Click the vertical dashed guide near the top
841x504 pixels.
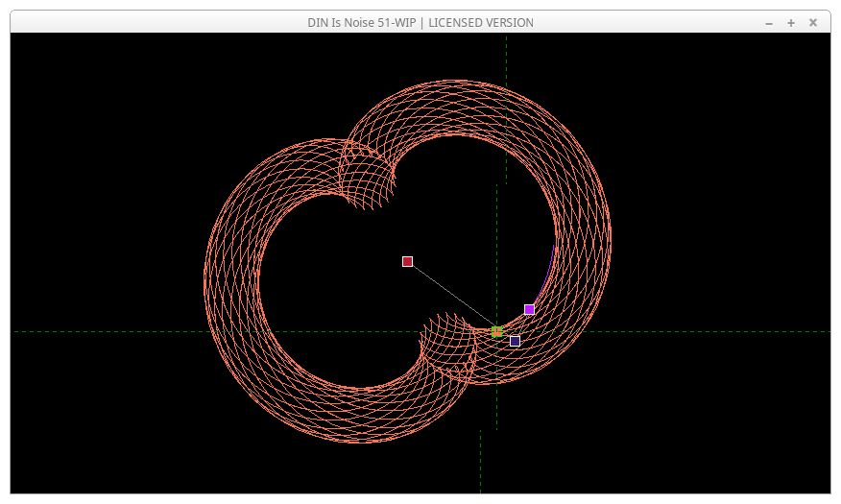point(506,58)
